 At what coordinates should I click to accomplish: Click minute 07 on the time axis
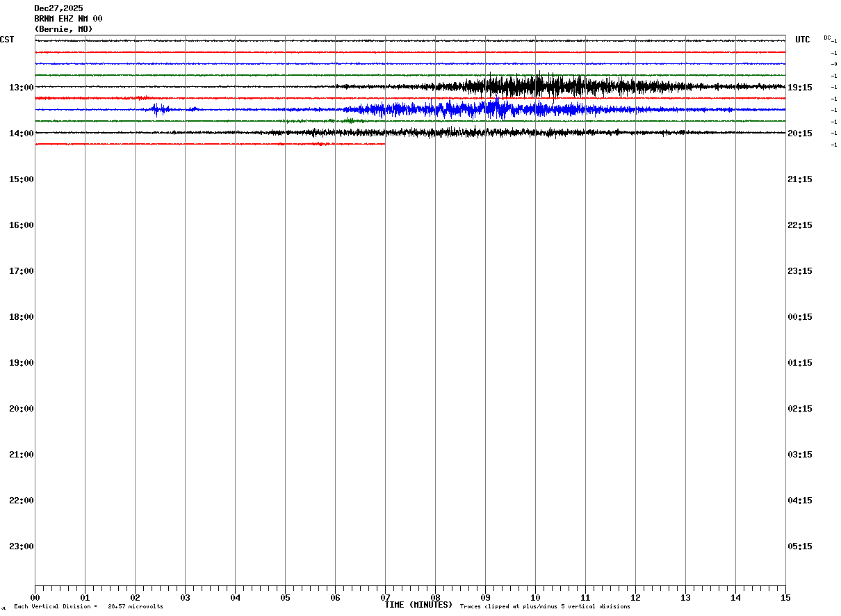[x=385, y=597]
